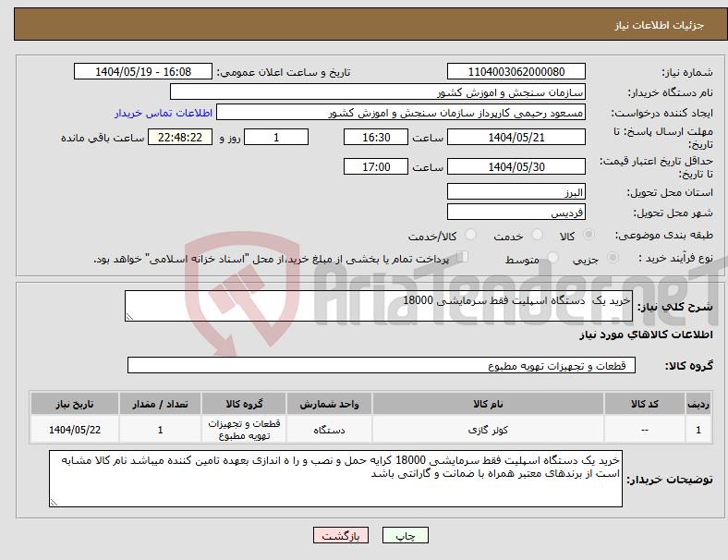Click the کولر گازی item name cell
728x560 pixels.
(x=488, y=429)
